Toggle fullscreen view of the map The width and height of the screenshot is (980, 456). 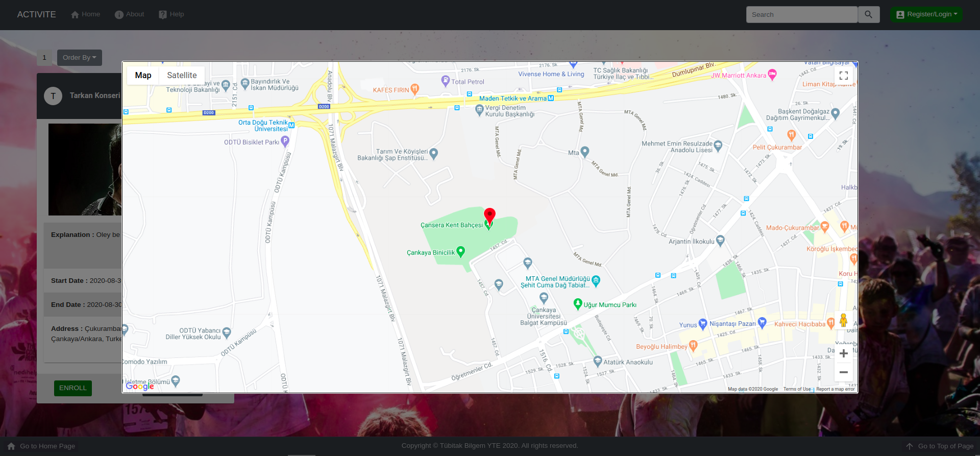coord(843,76)
